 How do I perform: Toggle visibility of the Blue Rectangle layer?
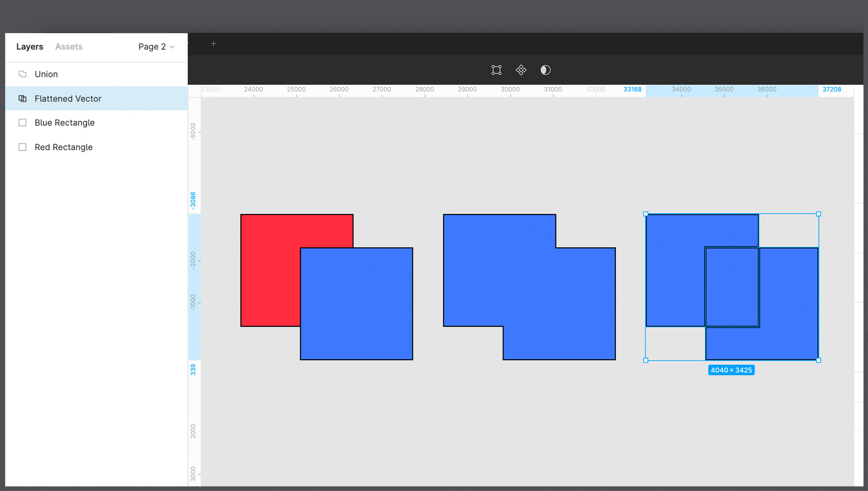174,122
